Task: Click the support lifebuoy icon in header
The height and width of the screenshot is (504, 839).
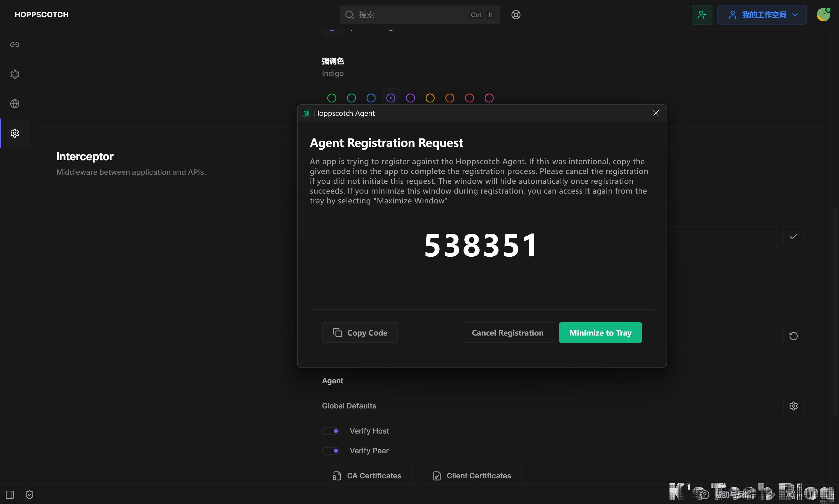Action: pos(516,14)
